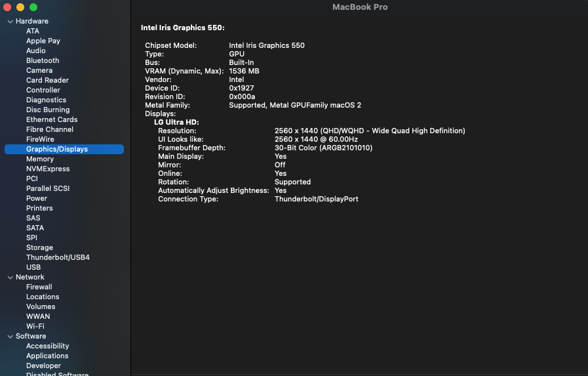Select SATA in the sidebar
Viewport: 588px width, 376px height.
(x=35, y=228)
